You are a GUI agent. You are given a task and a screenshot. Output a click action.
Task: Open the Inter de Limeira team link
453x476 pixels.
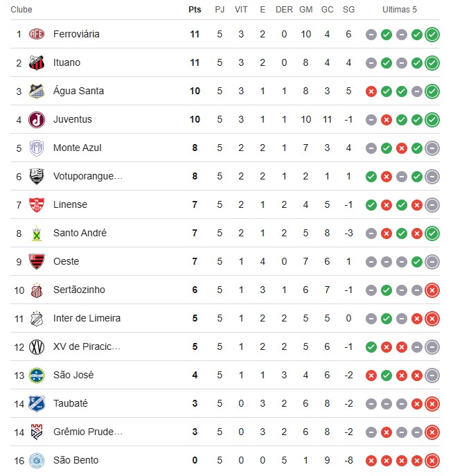[x=87, y=318]
